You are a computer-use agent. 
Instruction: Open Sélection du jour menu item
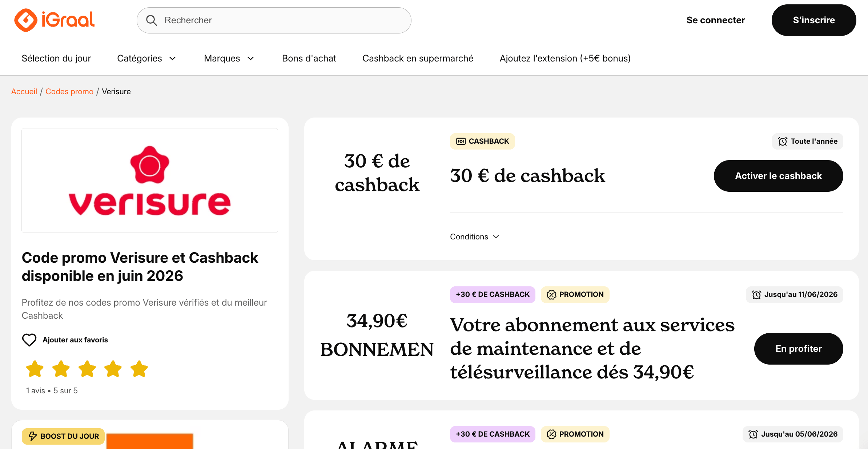pyautogui.click(x=56, y=58)
